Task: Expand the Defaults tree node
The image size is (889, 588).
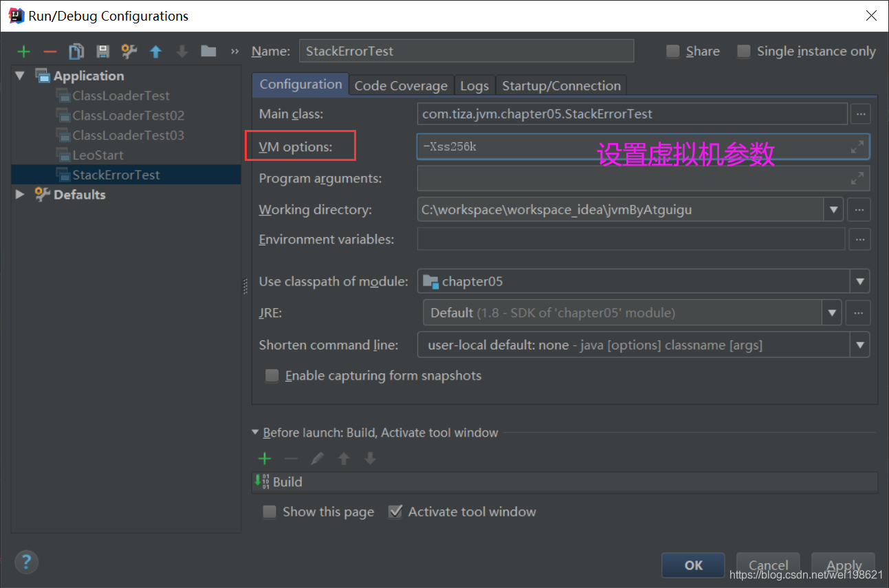Action: [x=19, y=195]
